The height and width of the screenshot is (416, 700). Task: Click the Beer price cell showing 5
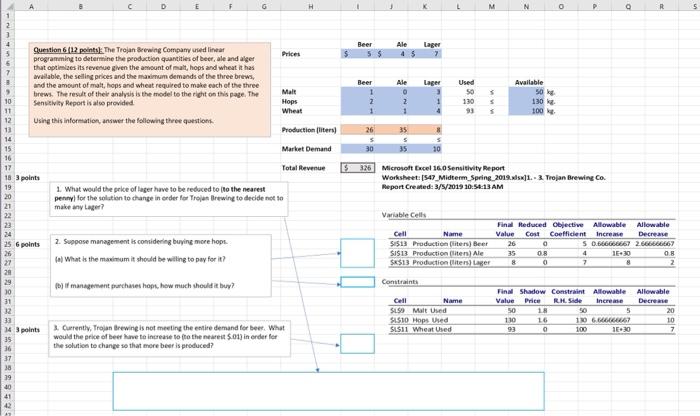point(358,54)
